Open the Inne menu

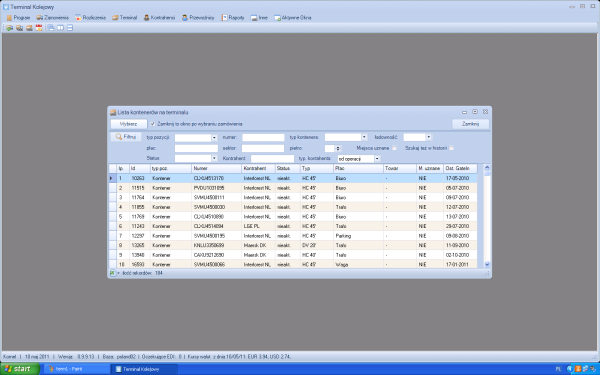click(259, 18)
